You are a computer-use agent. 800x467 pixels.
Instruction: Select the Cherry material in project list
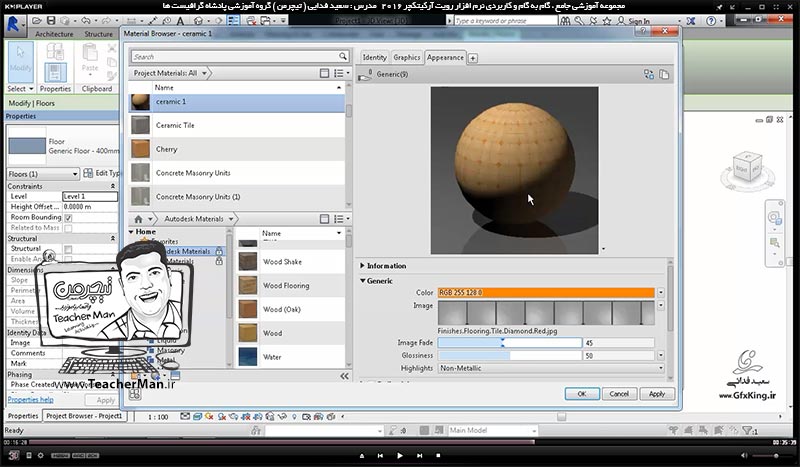237,149
